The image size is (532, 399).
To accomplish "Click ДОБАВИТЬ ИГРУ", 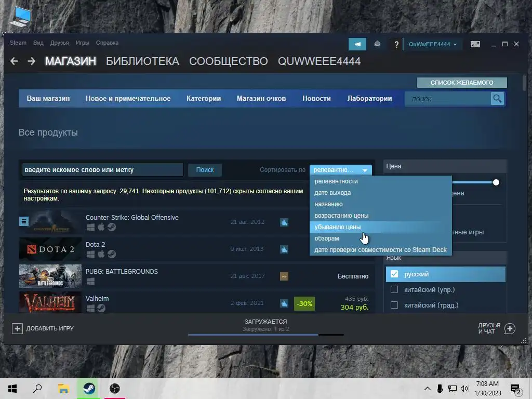I will (50, 328).
